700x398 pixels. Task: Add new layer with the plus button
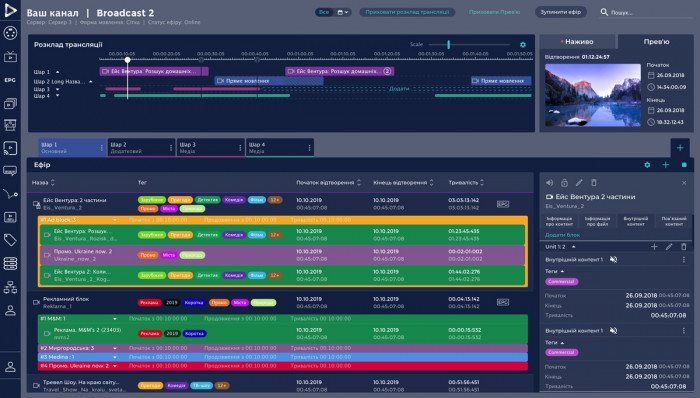pos(680,148)
